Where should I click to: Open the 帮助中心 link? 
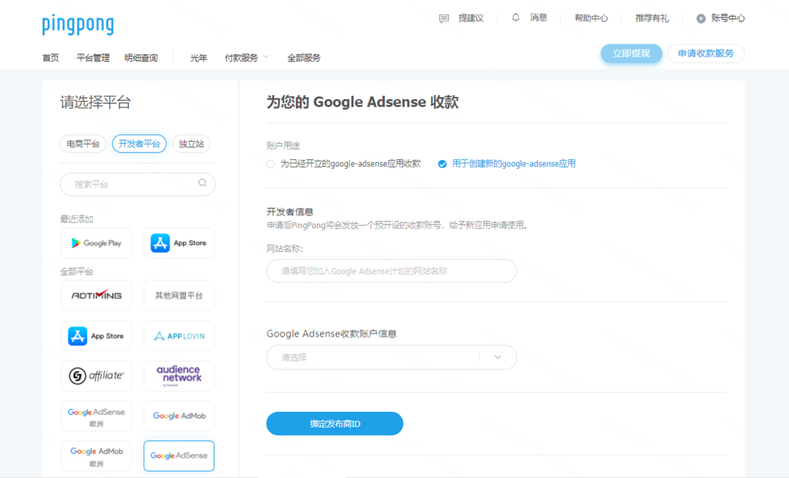(x=591, y=18)
